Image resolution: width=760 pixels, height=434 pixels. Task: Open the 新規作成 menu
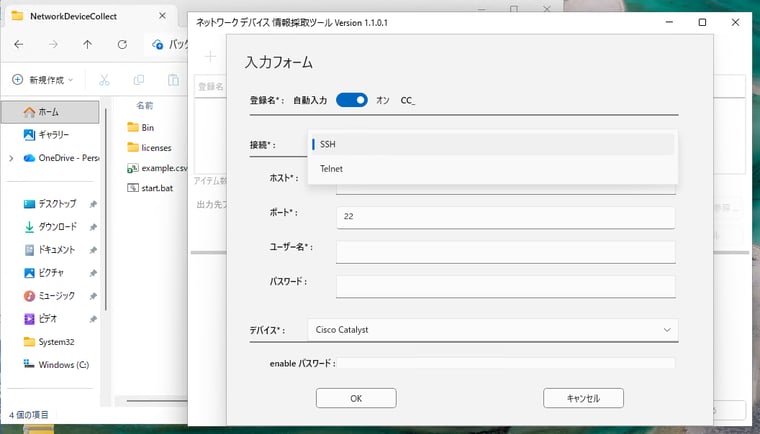(x=43, y=79)
